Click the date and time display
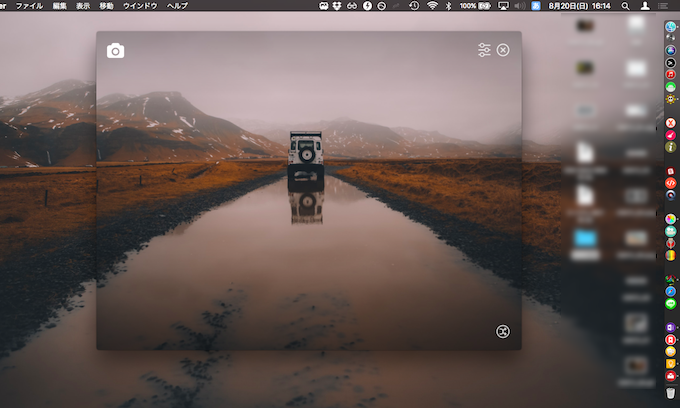The width and height of the screenshot is (680, 408). pos(580,6)
